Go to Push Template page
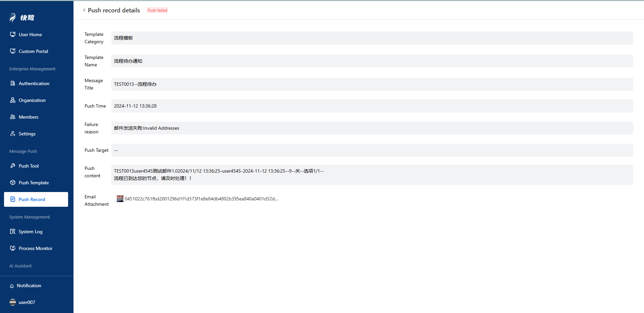This screenshot has width=644, height=313. tap(34, 183)
